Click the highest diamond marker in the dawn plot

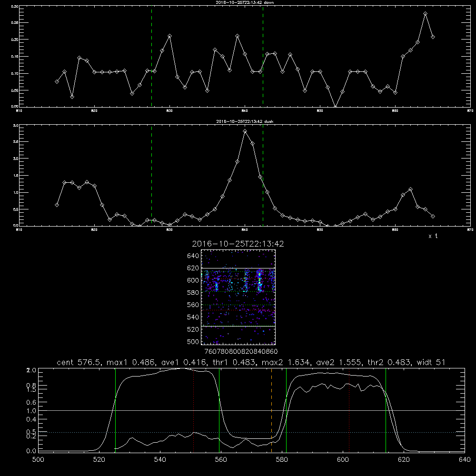(x=425, y=14)
